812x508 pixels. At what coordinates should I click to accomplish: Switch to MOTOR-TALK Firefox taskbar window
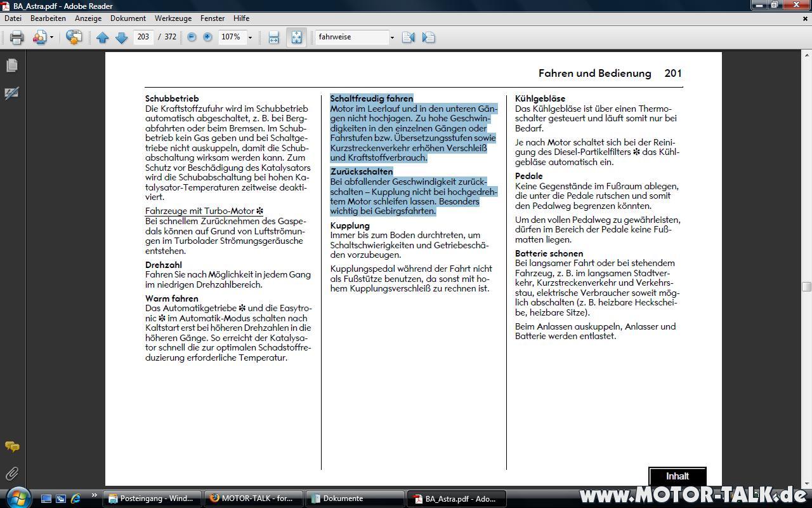coord(253,498)
